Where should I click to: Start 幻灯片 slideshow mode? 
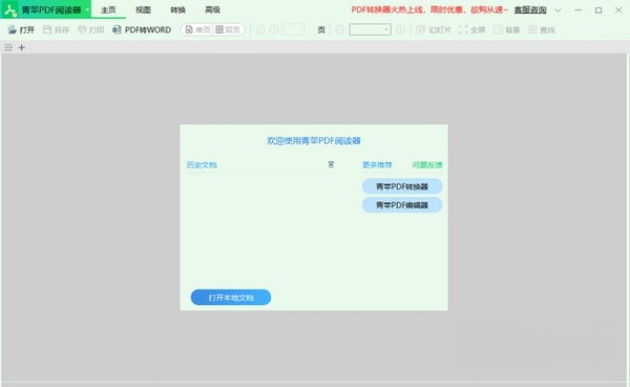[x=433, y=30]
